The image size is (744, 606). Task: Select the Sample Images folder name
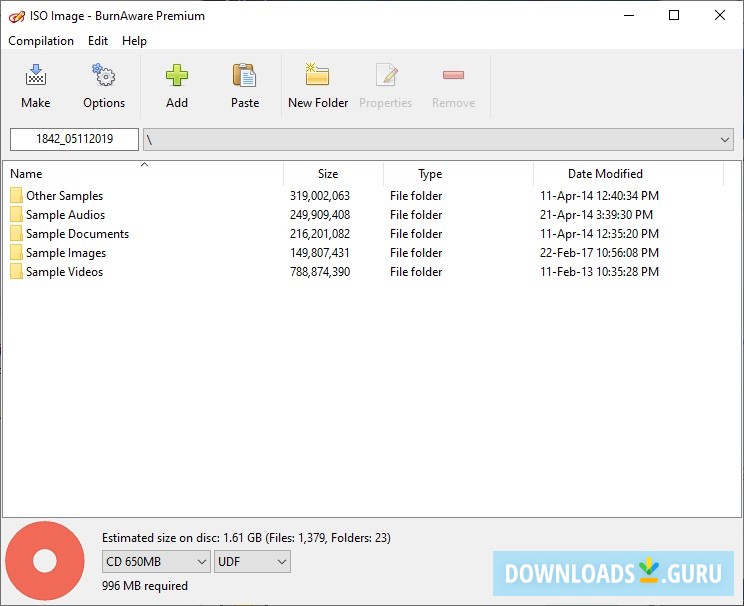coord(66,253)
